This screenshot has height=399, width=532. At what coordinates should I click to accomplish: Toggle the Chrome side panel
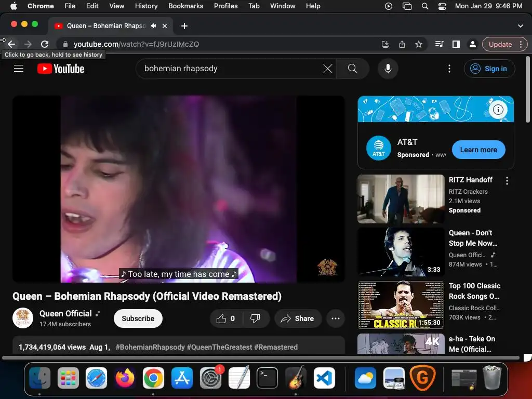[x=456, y=44]
